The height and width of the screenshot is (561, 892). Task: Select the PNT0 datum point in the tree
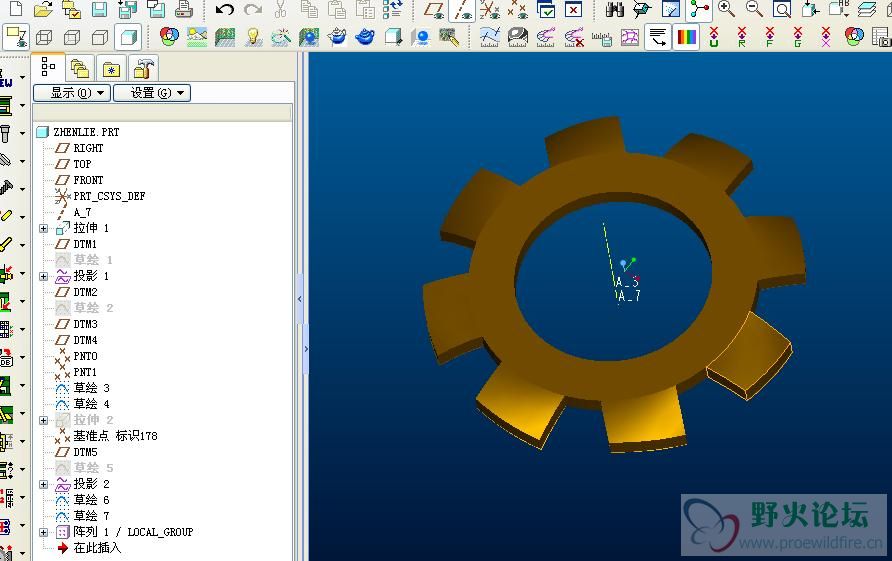pos(85,356)
